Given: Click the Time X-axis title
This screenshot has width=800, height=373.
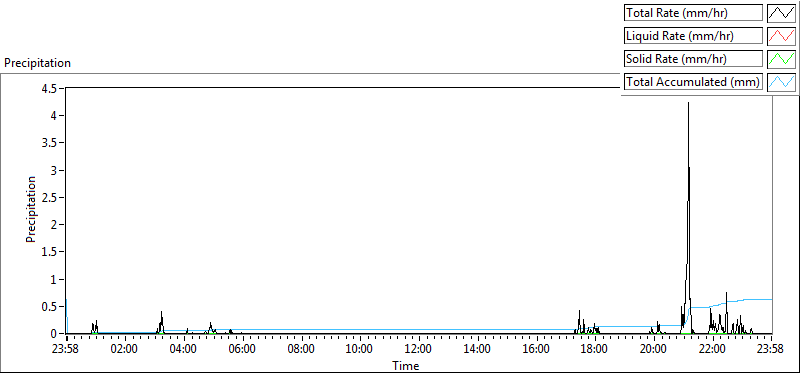Looking at the screenshot, I should [x=406, y=365].
